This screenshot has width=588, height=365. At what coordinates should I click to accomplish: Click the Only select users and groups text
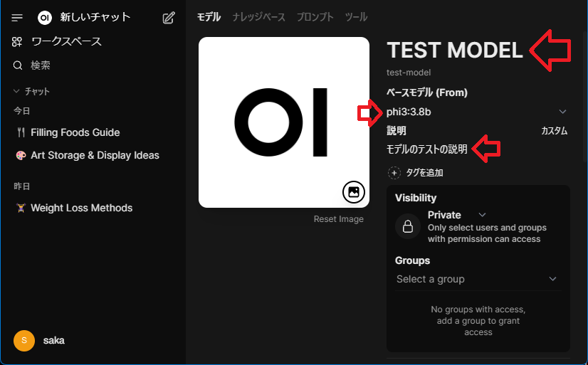click(x=487, y=233)
